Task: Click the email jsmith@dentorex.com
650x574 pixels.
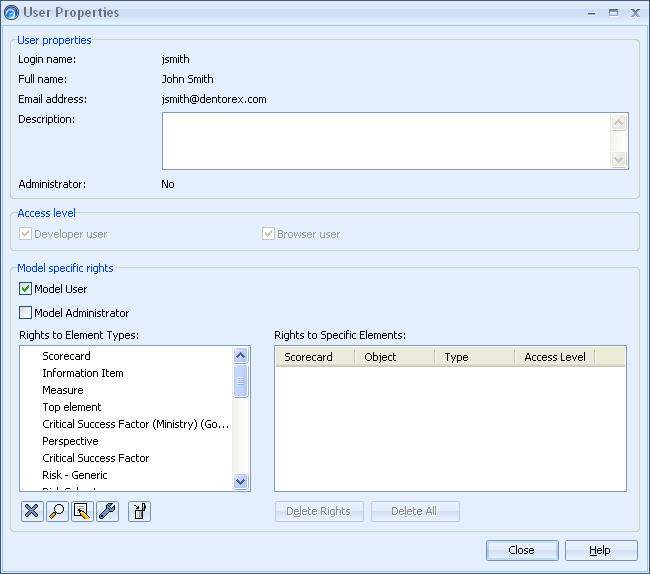Action: (214, 99)
